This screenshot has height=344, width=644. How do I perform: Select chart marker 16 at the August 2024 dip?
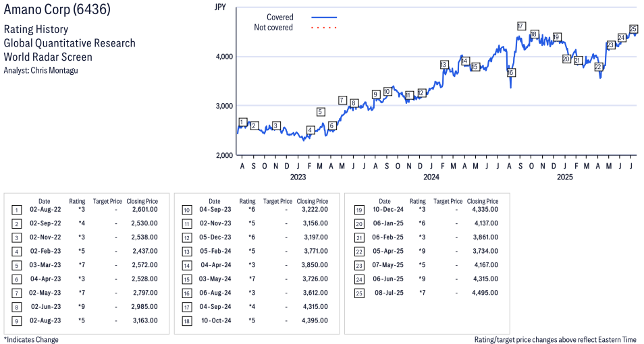[510, 73]
